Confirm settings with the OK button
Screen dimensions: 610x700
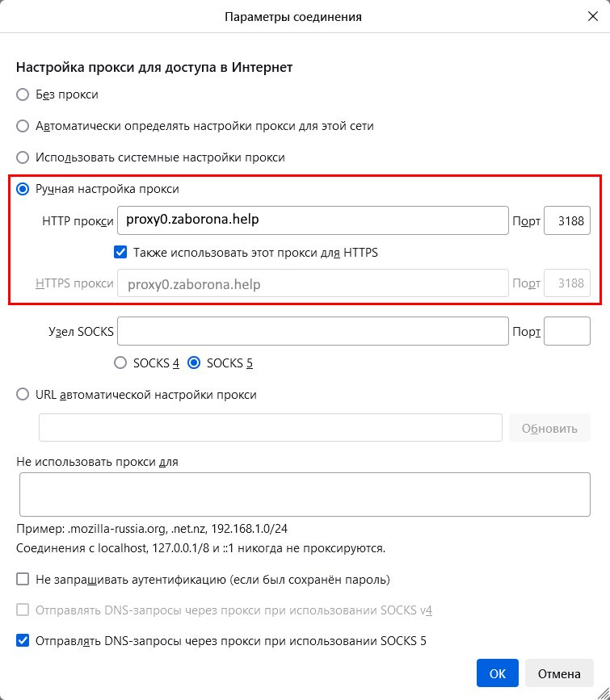(498, 673)
